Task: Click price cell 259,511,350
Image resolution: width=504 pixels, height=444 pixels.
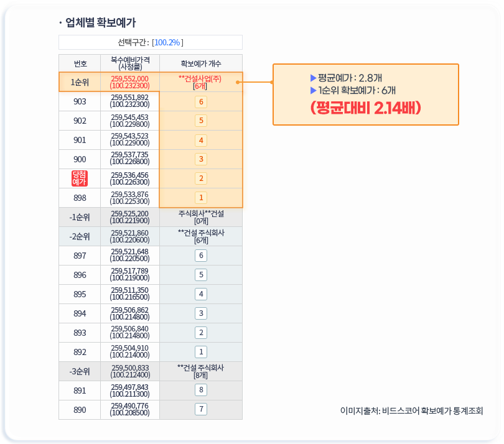Action: (x=129, y=294)
